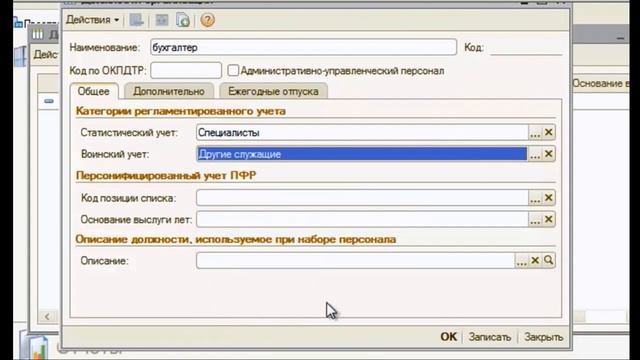Click the Статистический учет field with Специалисты
The width and height of the screenshot is (640, 360).
pyautogui.click(x=362, y=132)
